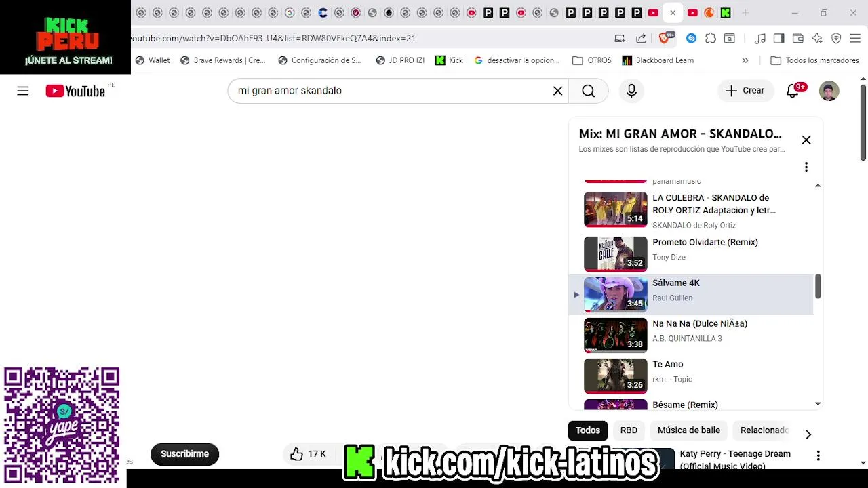Select the Todos filter chip
The image size is (868, 488).
[588, 430]
